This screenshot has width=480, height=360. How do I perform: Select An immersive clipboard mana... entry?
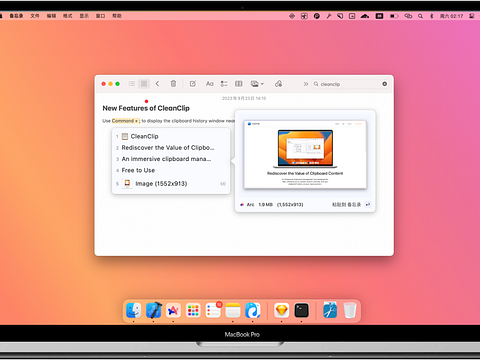171,159
